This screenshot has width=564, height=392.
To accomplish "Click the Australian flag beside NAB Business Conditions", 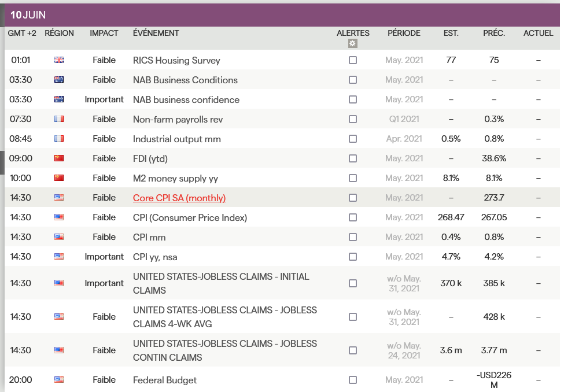I will 59,80.
